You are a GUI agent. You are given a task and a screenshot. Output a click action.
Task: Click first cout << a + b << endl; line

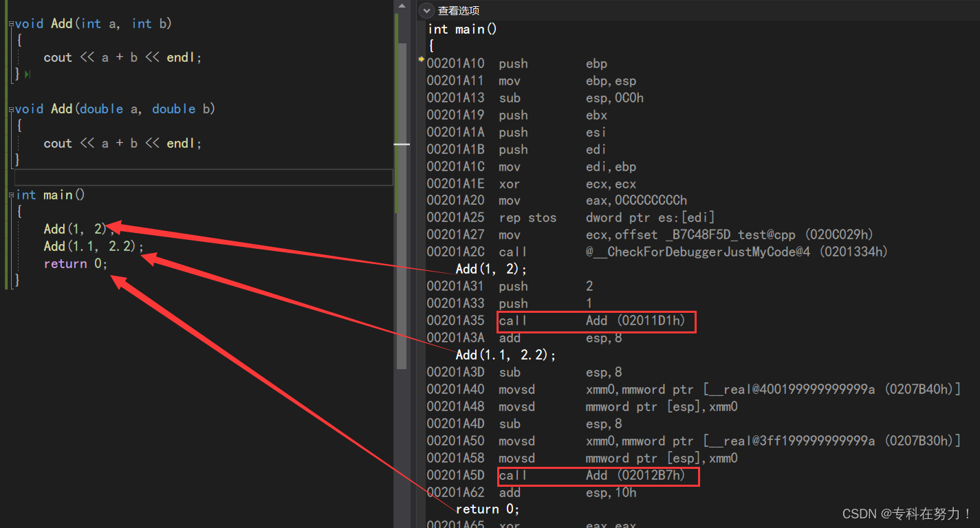pos(122,58)
